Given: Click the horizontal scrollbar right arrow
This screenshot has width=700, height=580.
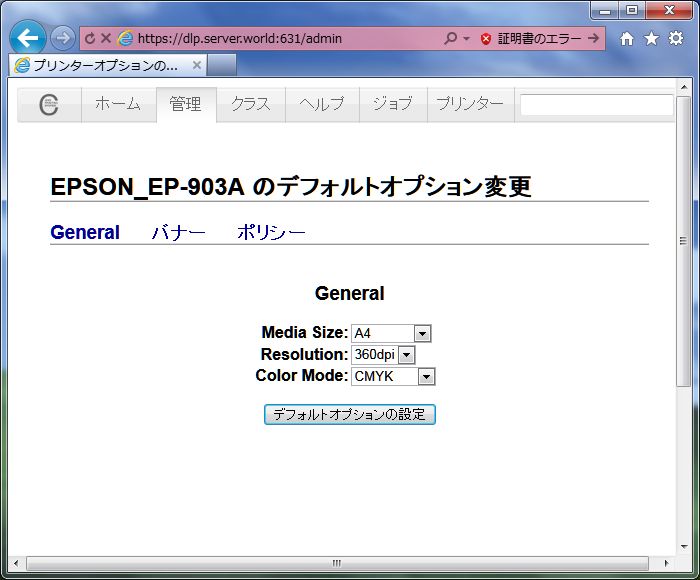Looking at the screenshot, I should (667, 563).
